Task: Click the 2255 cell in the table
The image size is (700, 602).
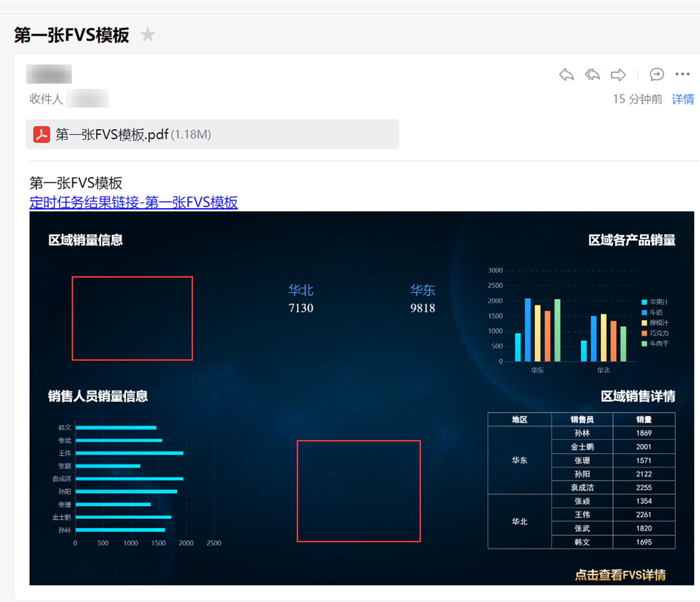Action: (644, 488)
